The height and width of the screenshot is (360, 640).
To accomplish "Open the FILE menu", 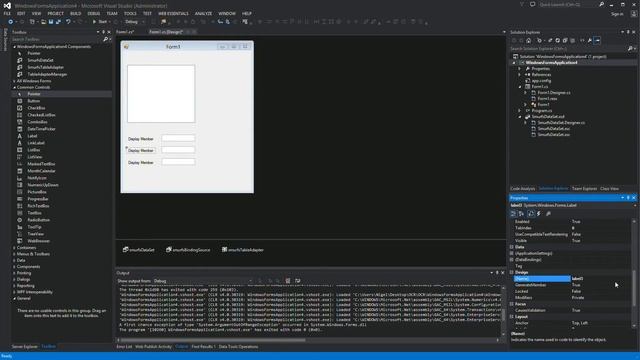I will click(x=7, y=13).
